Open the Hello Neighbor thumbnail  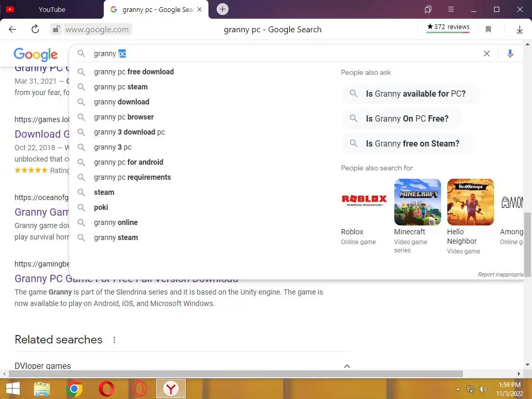[x=470, y=202]
